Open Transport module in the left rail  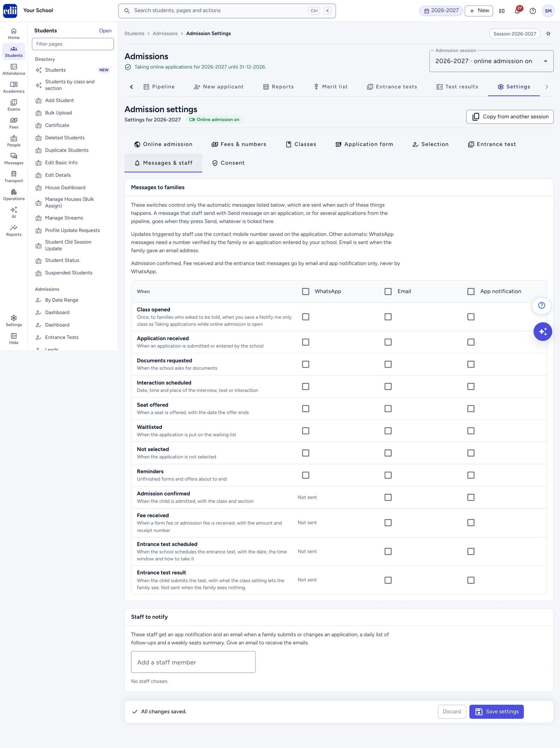[x=14, y=176]
